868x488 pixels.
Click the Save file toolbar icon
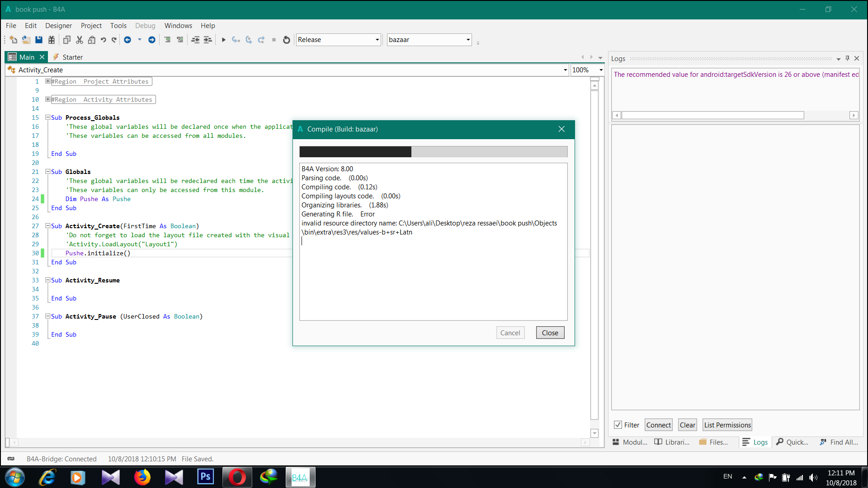[x=39, y=40]
